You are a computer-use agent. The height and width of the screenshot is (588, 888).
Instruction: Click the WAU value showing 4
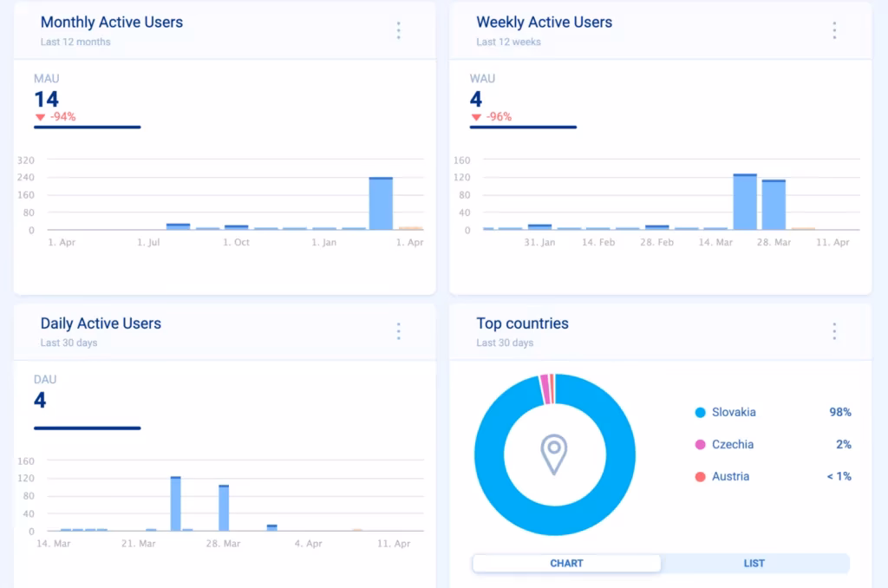(474, 99)
